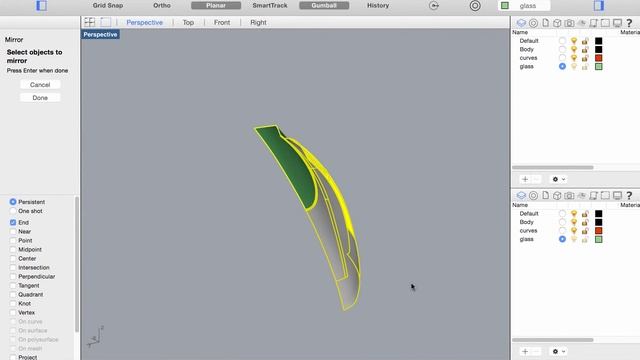Open the current layer glass dropdown
Screen dimensions: 640x360
coord(524,6)
